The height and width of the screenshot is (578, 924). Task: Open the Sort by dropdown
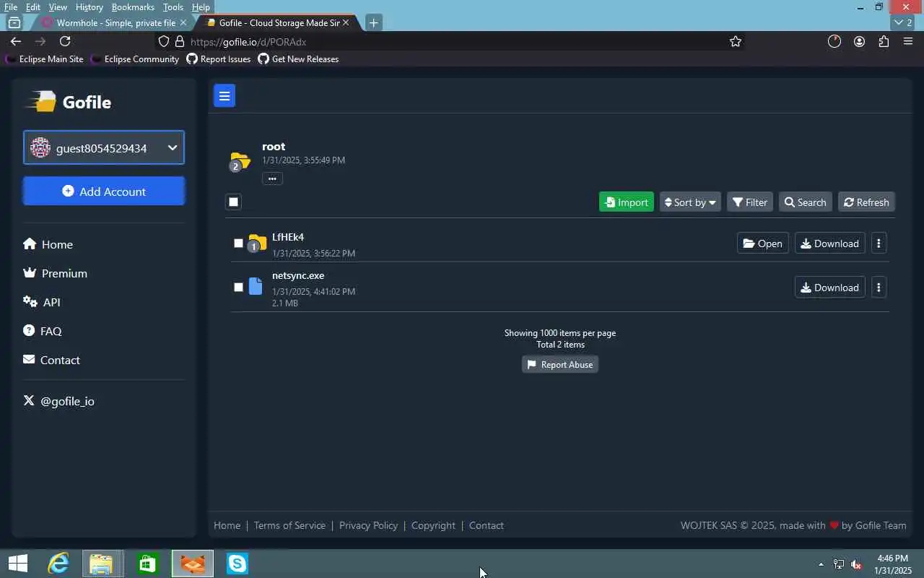coord(690,202)
